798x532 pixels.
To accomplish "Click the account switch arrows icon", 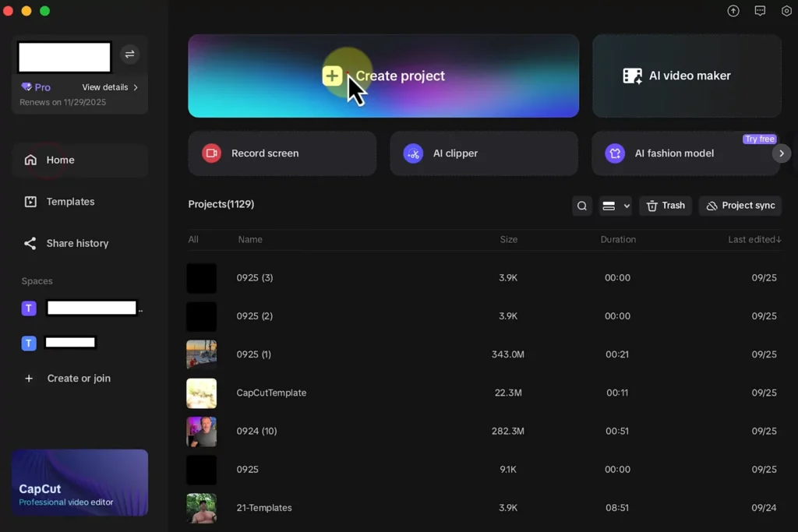I will tap(129, 54).
